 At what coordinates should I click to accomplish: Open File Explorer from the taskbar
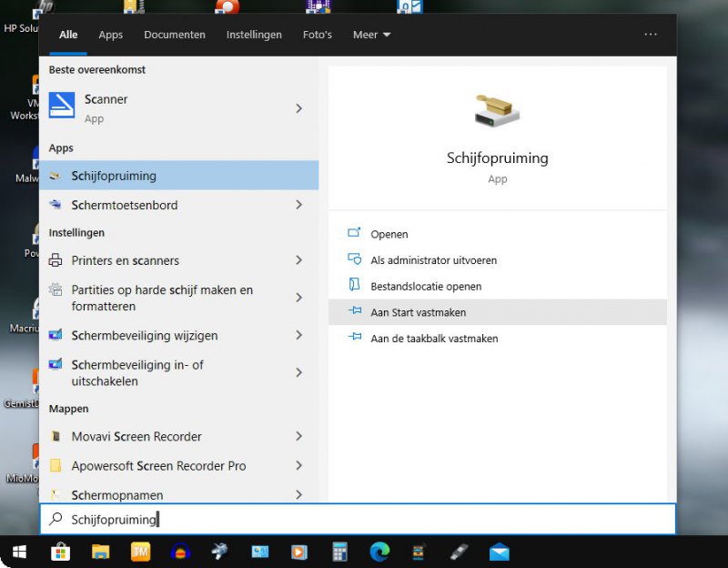100,552
